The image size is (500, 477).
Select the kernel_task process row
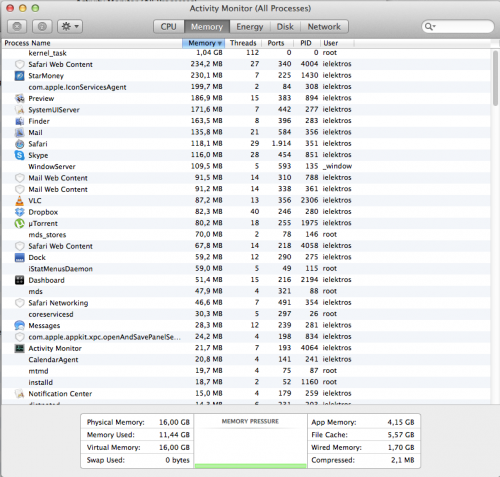[246, 53]
